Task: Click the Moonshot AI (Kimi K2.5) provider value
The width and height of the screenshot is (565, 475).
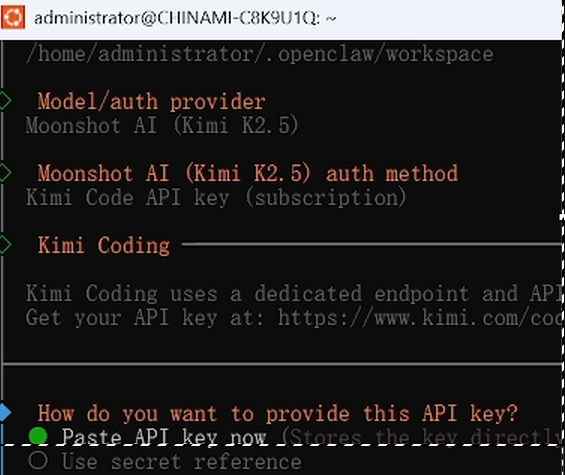Action: [162, 125]
